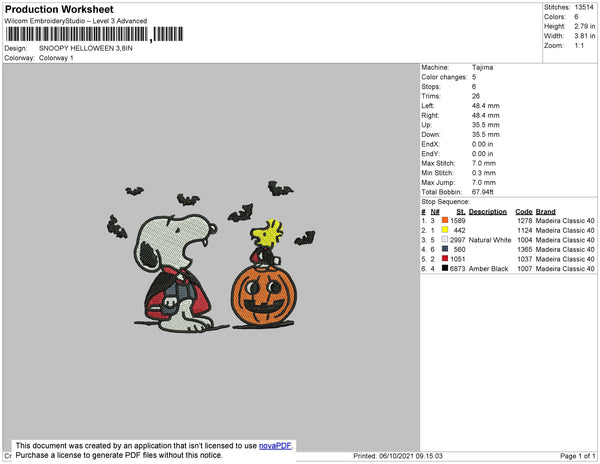Click the Height value '2.79 in'

(585, 26)
